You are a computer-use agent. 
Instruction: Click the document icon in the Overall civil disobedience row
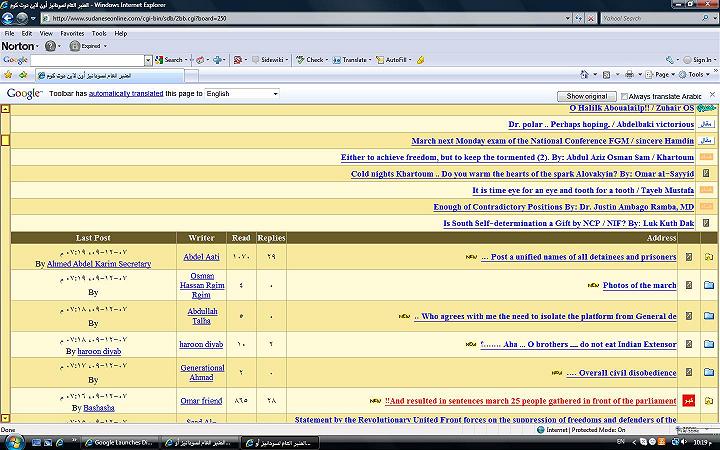pos(688,372)
